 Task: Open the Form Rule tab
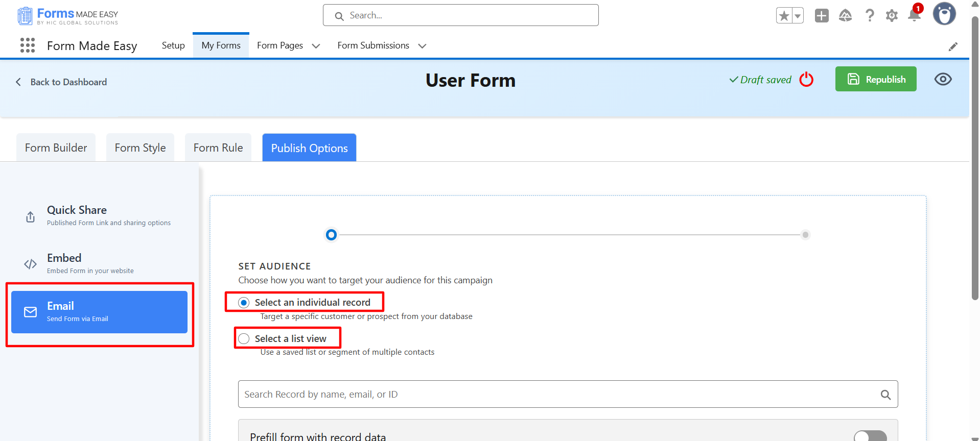point(218,148)
